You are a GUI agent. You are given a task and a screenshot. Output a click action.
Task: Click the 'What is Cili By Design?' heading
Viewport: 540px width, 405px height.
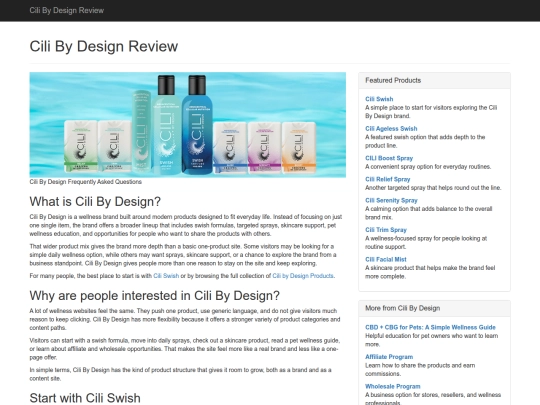(x=95, y=201)
